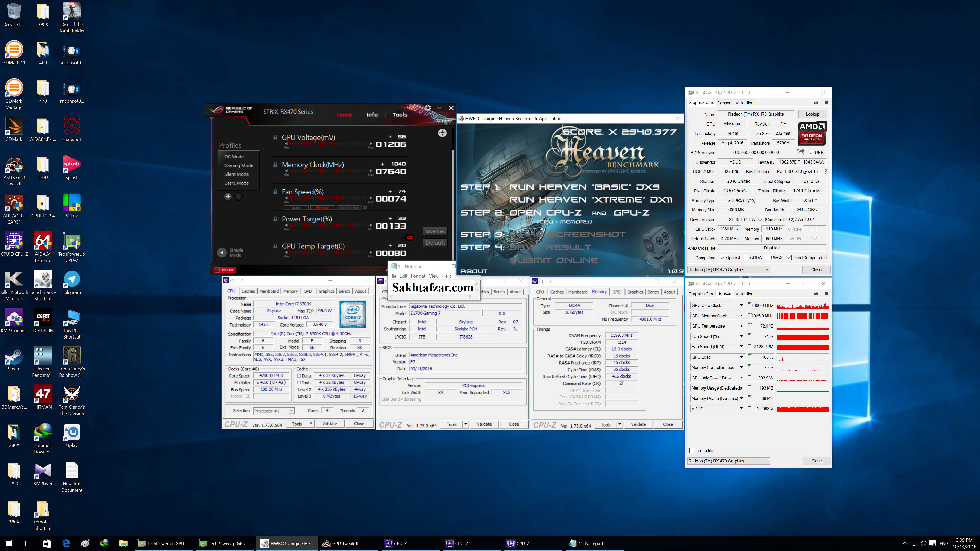This screenshot has height=551, width=980.
Task: Open camera icon in GPU-Z Sensors window
Action: click(816, 294)
